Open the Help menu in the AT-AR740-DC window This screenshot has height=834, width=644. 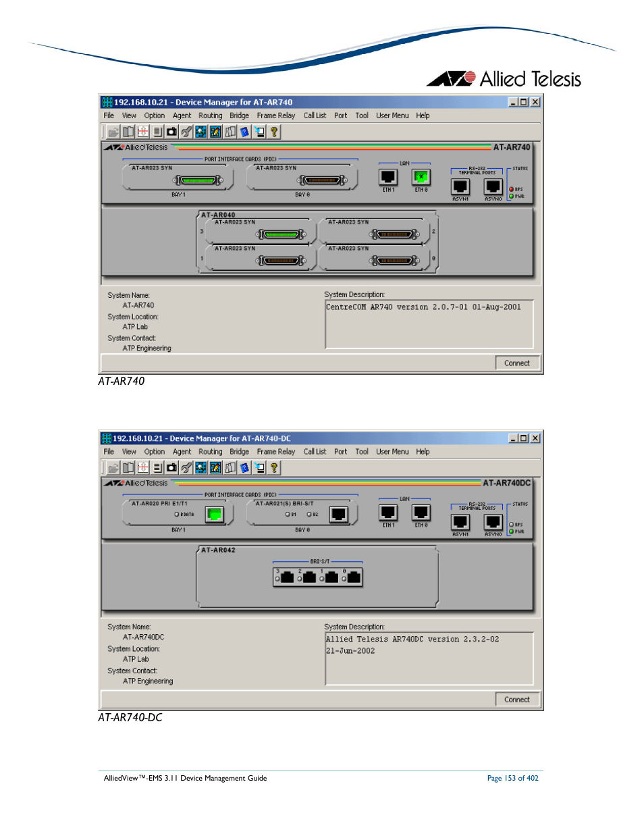pos(423,452)
